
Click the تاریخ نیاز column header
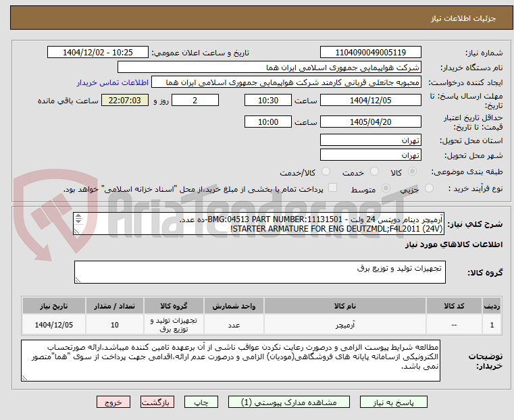(54, 306)
